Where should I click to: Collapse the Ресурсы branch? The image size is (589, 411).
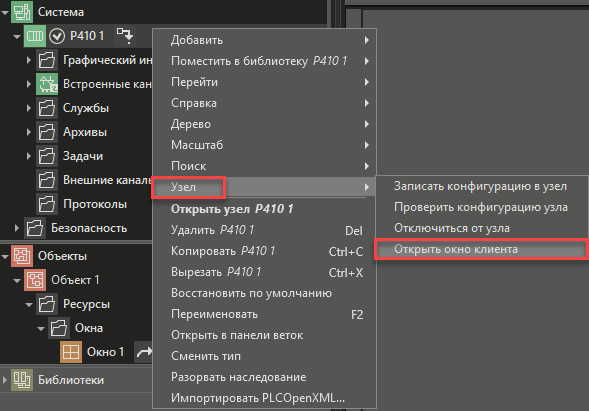[x=29, y=305]
